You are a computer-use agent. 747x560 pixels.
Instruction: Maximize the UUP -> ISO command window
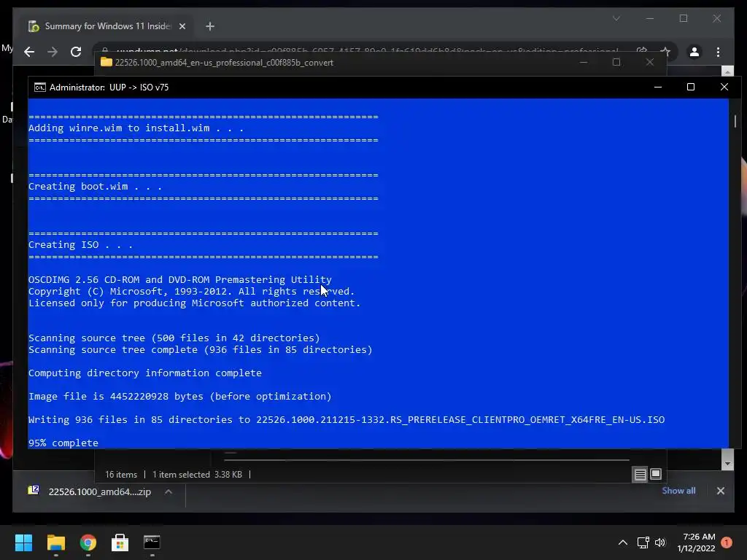(691, 87)
